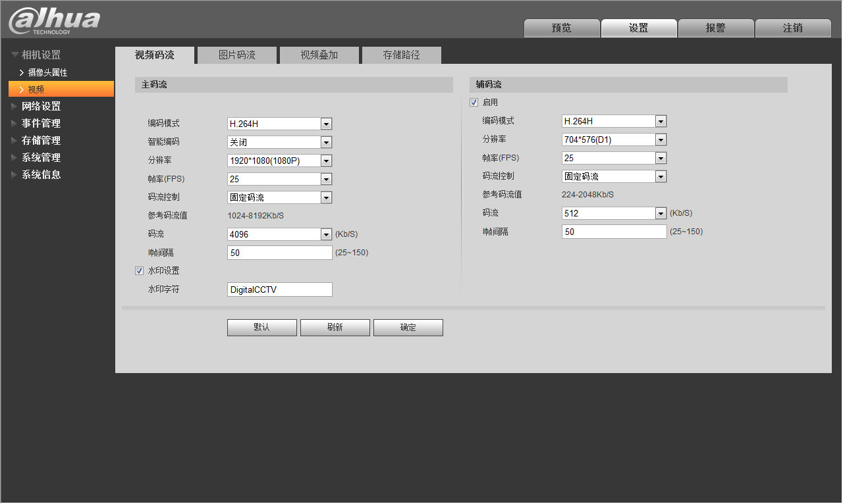Expand 系统信息 arrow icon in sidebar
The height and width of the screenshot is (504, 843).
click(14, 174)
